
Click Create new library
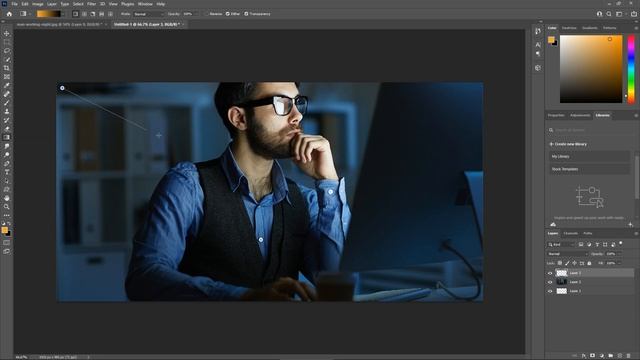click(568, 144)
